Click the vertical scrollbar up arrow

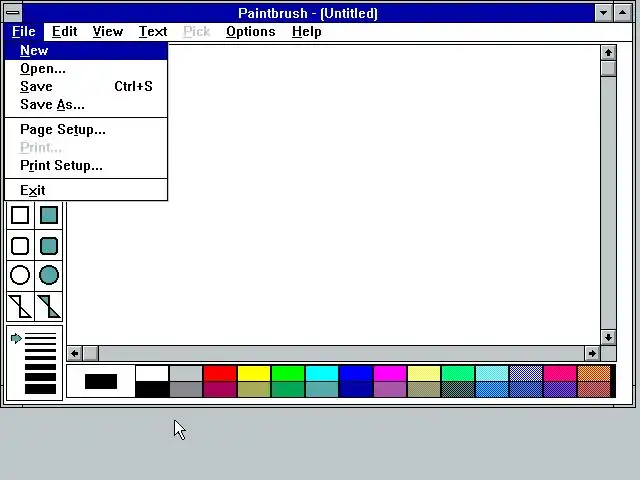[608, 53]
